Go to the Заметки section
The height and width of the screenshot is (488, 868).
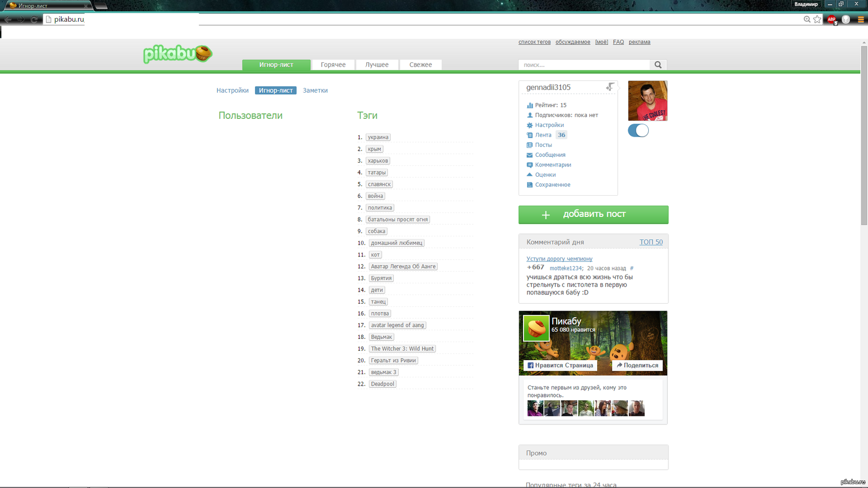[315, 91]
